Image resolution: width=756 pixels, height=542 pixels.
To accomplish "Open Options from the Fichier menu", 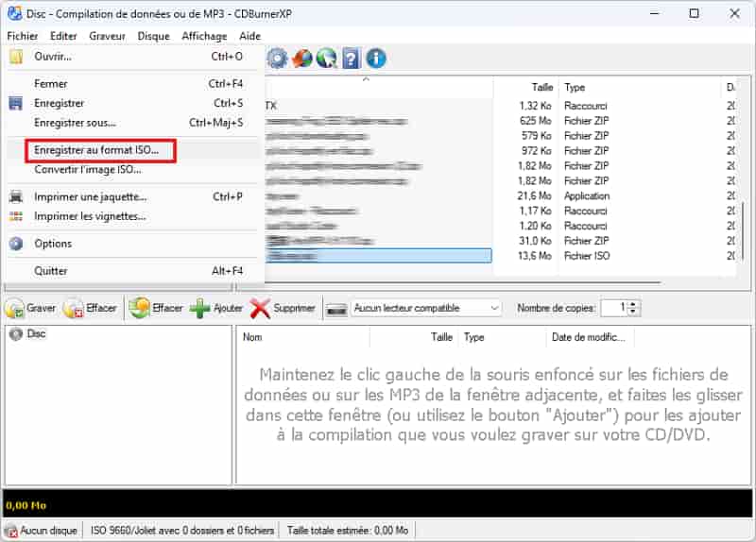I will point(132,244).
